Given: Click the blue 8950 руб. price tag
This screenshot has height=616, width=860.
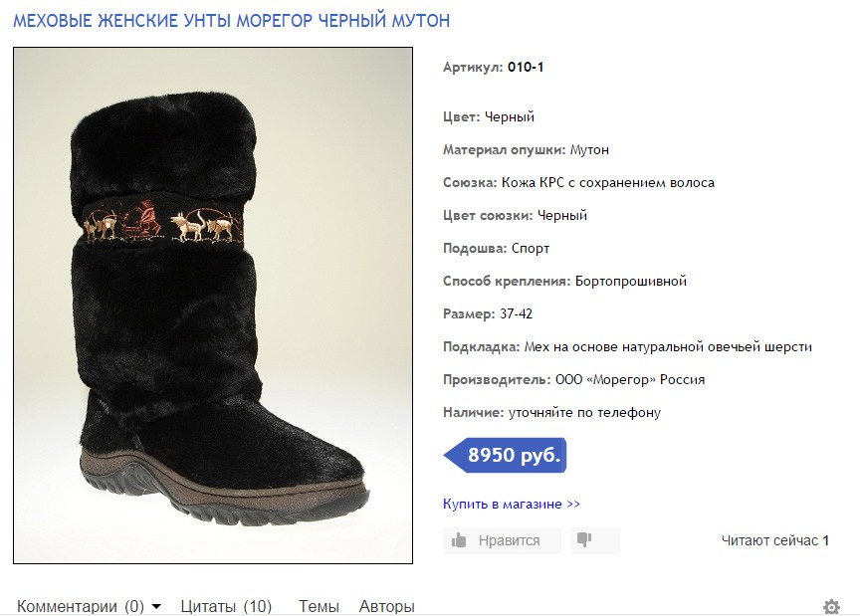Looking at the screenshot, I should (505, 455).
